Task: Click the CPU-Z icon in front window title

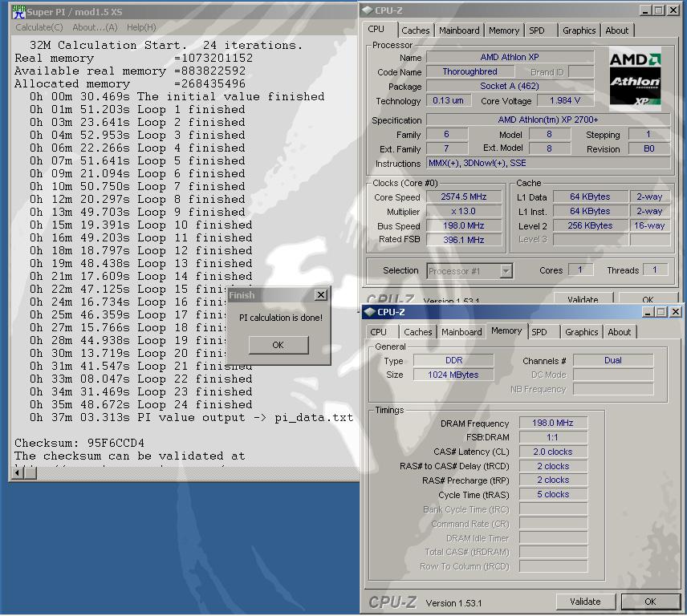Action: 369,312
